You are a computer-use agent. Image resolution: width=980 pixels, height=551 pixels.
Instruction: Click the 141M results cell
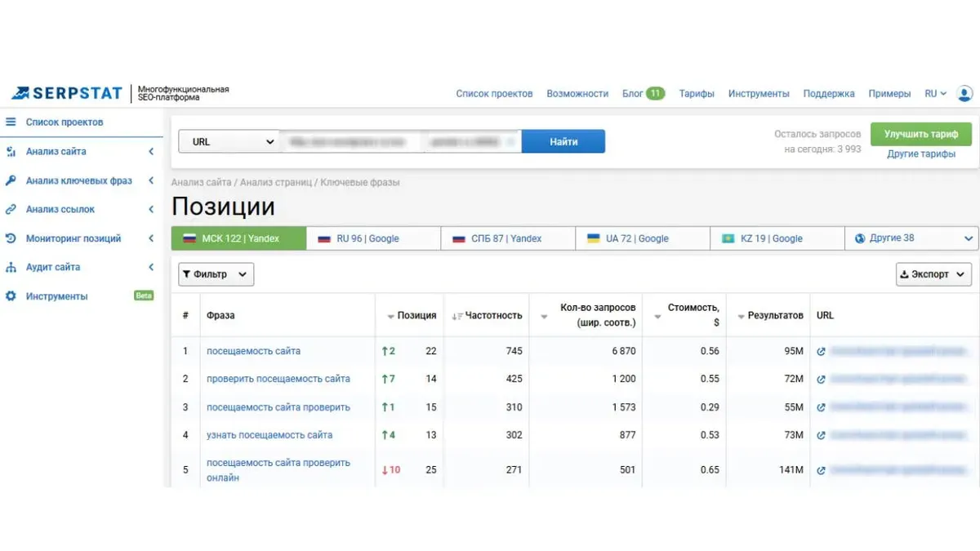[791, 470]
